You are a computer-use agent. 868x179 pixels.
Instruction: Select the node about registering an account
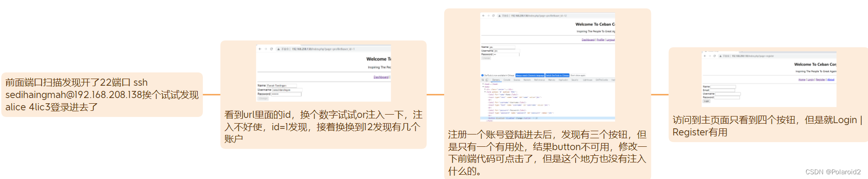(x=547, y=94)
